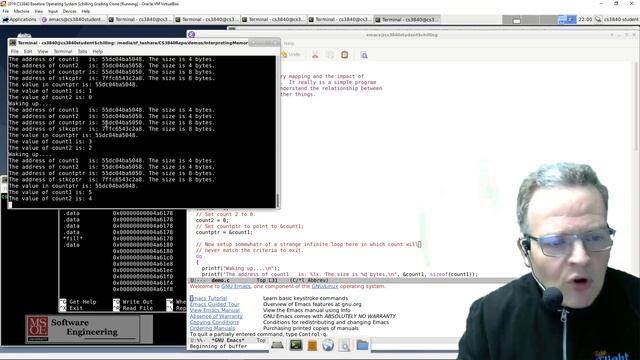Select the first workspace in the pager
The image size is (640, 360).
coord(512,19)
